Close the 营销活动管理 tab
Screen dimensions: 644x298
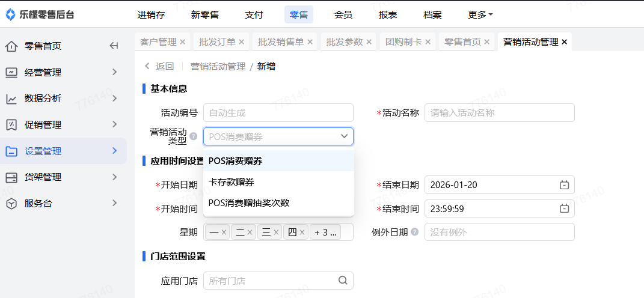[564, 42]
